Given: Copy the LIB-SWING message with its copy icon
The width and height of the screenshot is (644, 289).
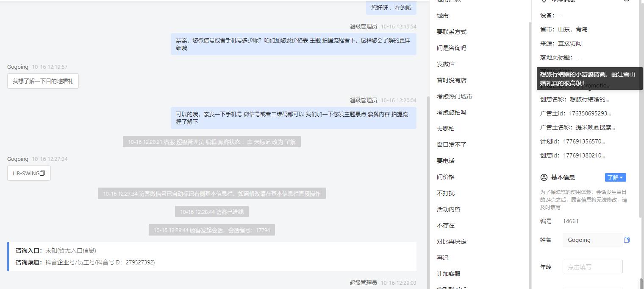Looking at the screenshot, I should (x=42, y=173).
